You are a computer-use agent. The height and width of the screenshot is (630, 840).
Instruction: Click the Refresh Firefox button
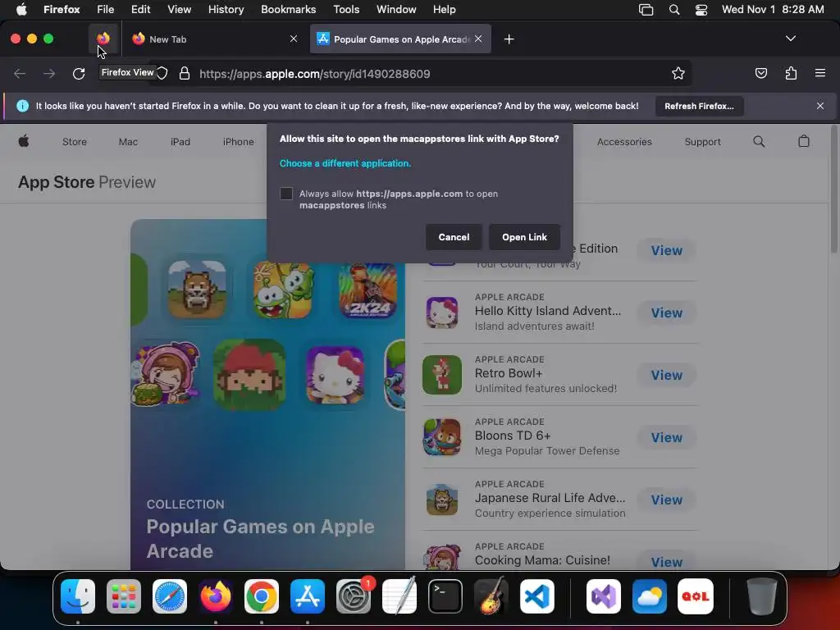(x=699, y=106)
